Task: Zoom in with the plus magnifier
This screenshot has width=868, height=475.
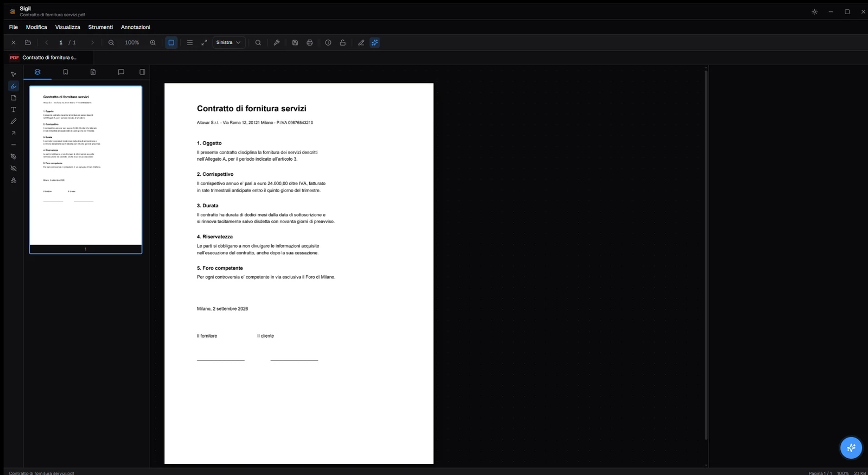Action: (x=153, y=42)
